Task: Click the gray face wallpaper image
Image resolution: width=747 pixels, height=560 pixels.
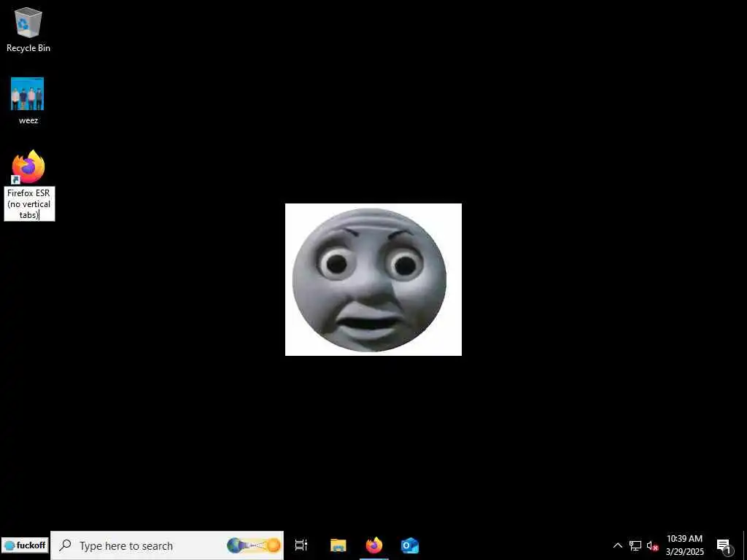Action: 373,279
